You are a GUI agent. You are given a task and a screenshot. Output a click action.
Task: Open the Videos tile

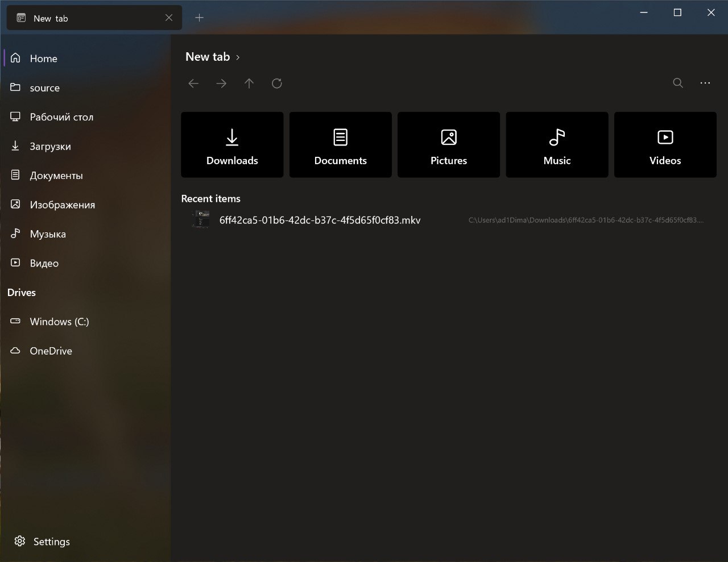coord(665,145)
